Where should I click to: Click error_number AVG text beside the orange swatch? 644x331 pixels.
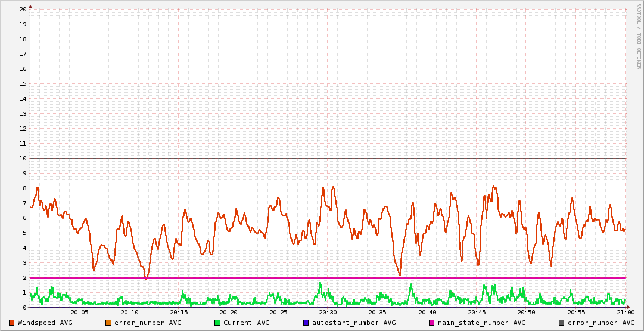pos(148,323)
